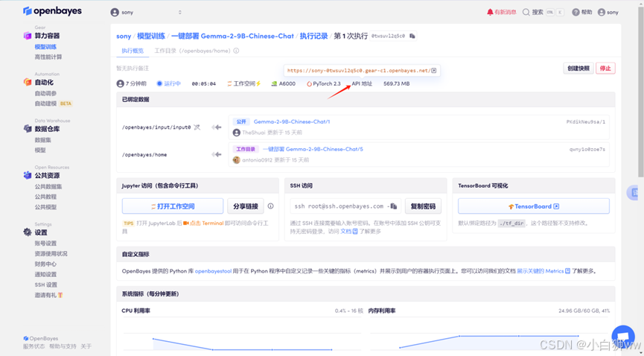The image size is (644, 356).
Task: Copy the execution ID with the copy icon
Action: 412,36
